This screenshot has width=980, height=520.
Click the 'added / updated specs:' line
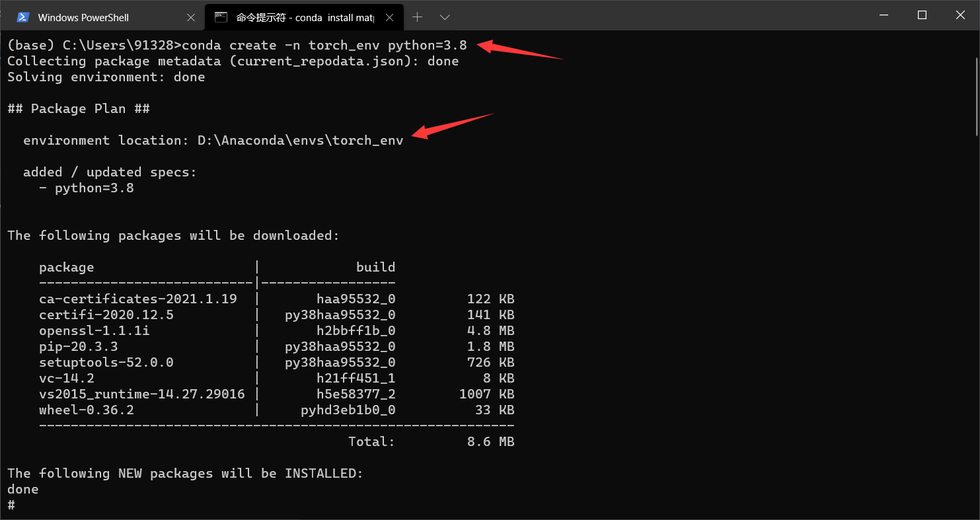click(110, 172)
